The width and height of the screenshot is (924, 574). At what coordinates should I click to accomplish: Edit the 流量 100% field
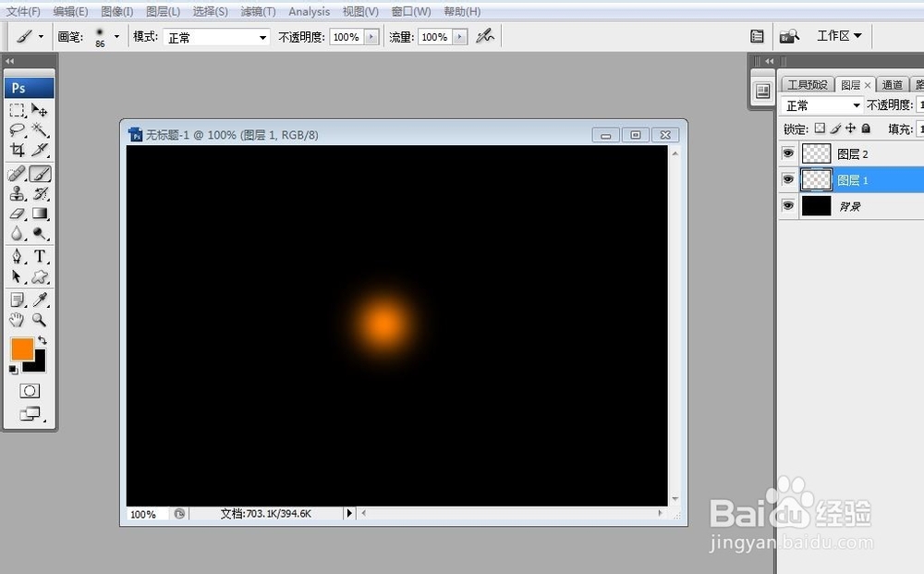coord(435,37)
